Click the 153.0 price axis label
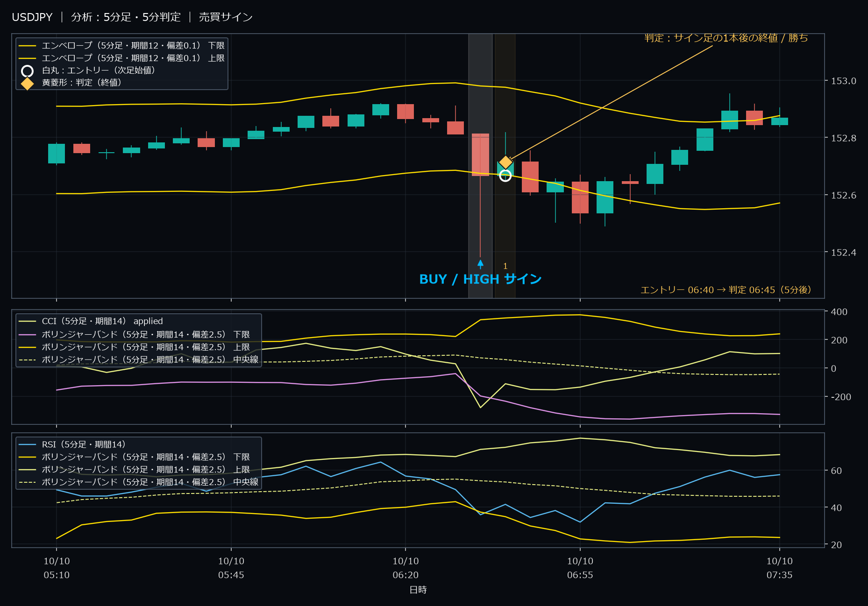This screenshot has width=868, height=606. (843, 81)
